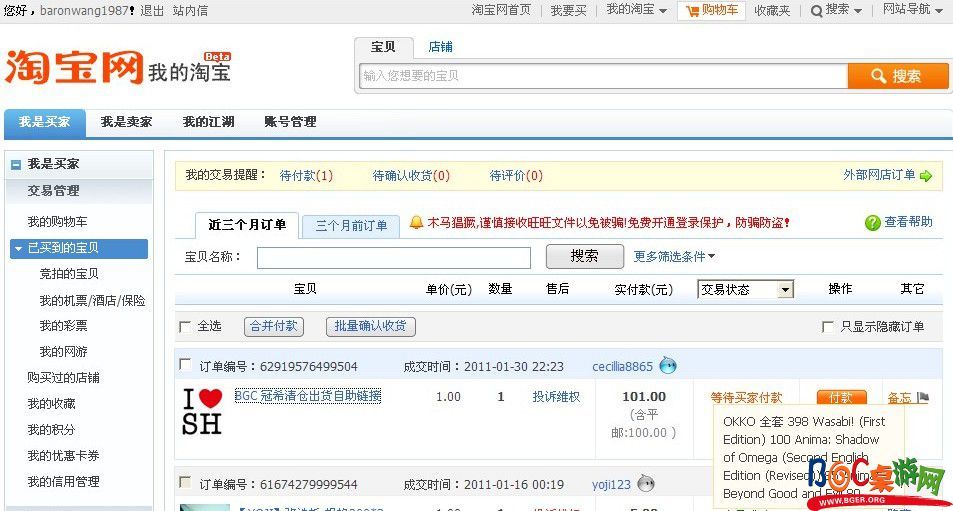
Task: Click 待确认收货(0) reminder link
Action: 411,176
